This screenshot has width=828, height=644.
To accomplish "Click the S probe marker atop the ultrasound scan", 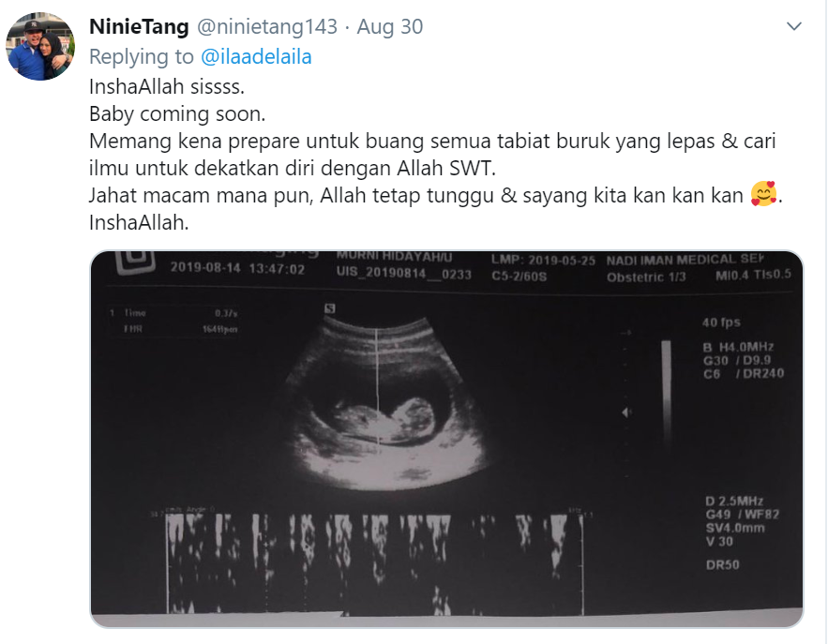I will point(330,308).
